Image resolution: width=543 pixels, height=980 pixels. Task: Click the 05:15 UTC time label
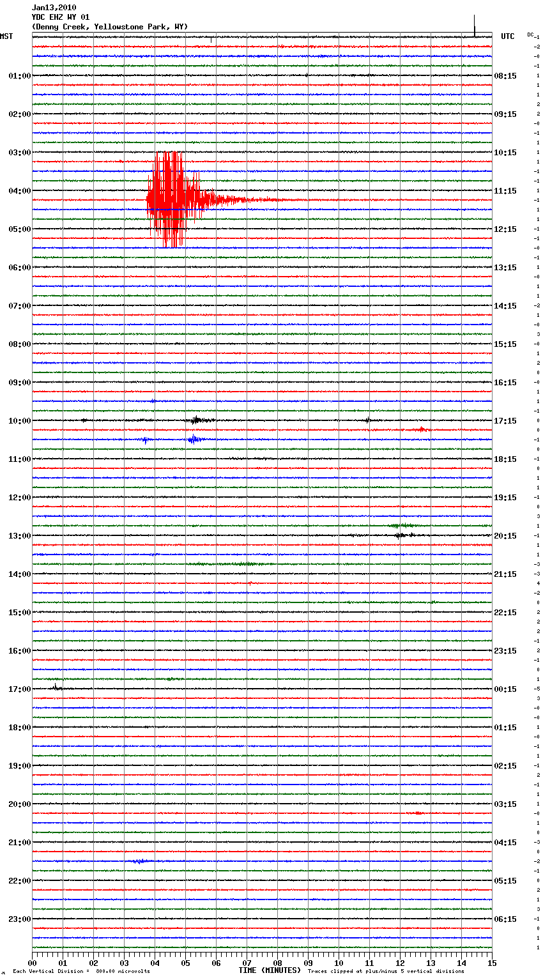coord(505,881)
